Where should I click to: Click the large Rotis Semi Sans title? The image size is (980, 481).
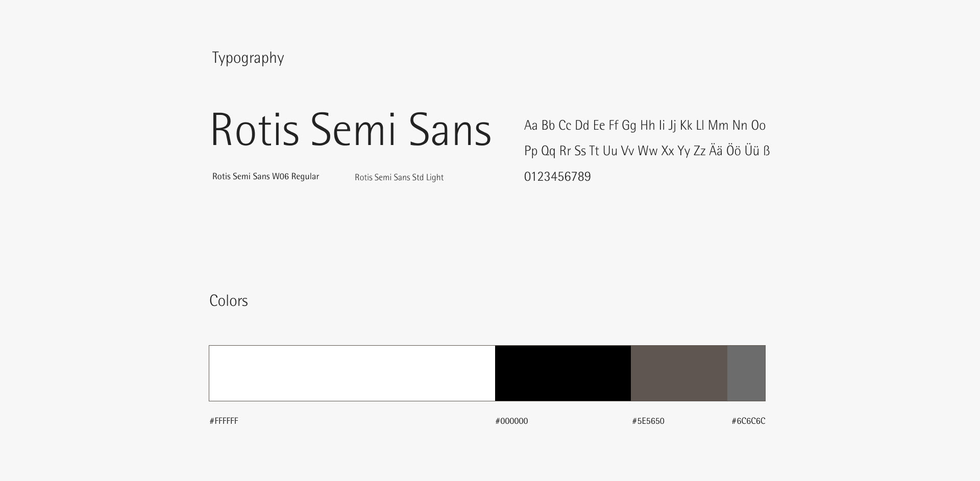click(x=351, y=130)
